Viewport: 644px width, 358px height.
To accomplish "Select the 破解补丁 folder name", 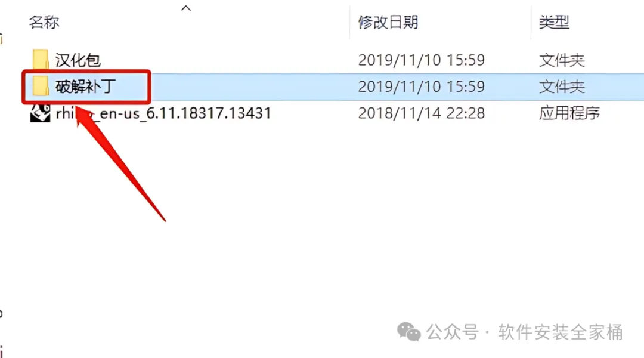I will coord(85,87).
